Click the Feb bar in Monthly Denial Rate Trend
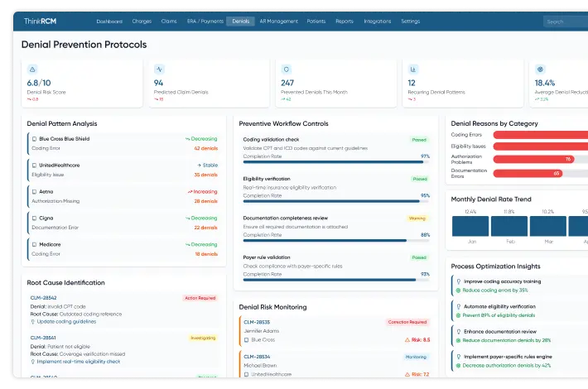This screenshot has height=389, width=588. tap(509, 226)
